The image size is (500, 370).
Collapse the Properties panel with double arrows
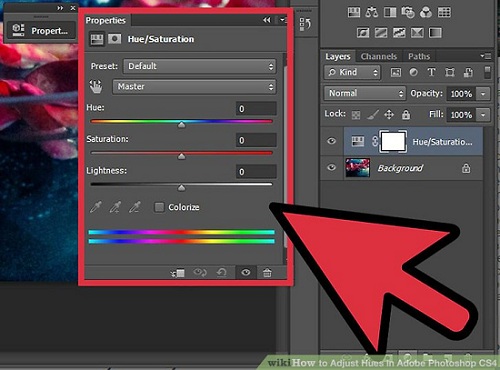pos(267,20)
